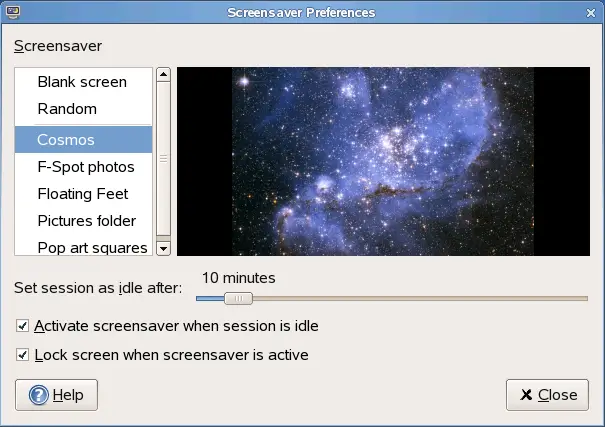Click scrollbar track below the thumb
Viewport: 605px width, 427px height.
[x=164, y=236]
